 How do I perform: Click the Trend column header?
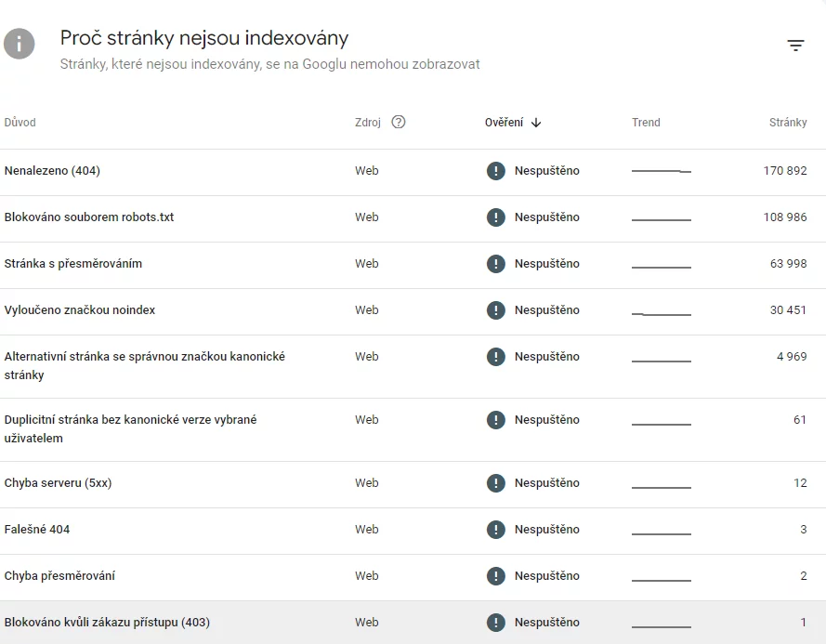[646, 123]
